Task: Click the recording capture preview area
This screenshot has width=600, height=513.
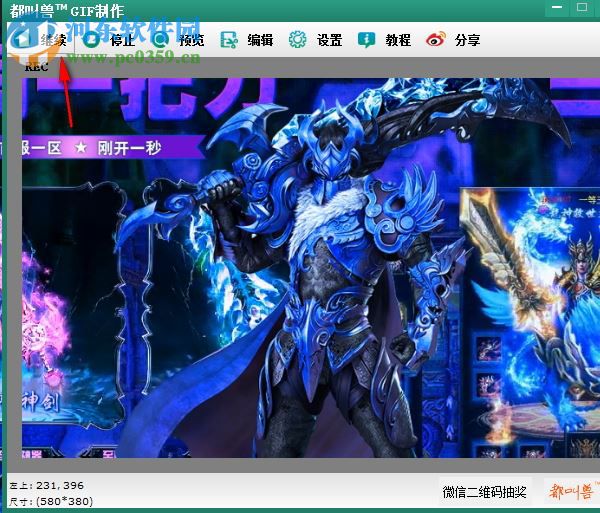Action: pos(311,268)
